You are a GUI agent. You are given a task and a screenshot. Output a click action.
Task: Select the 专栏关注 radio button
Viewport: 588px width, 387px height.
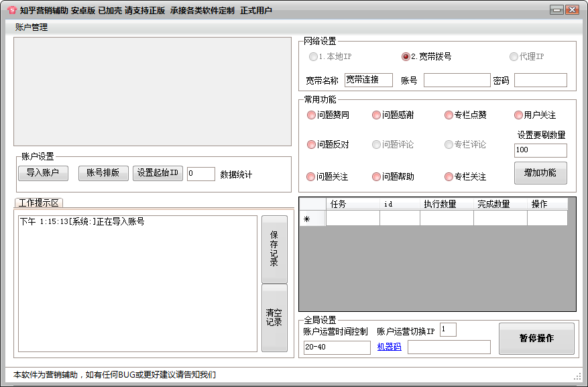pyautogui.click(x=449, y=177)
